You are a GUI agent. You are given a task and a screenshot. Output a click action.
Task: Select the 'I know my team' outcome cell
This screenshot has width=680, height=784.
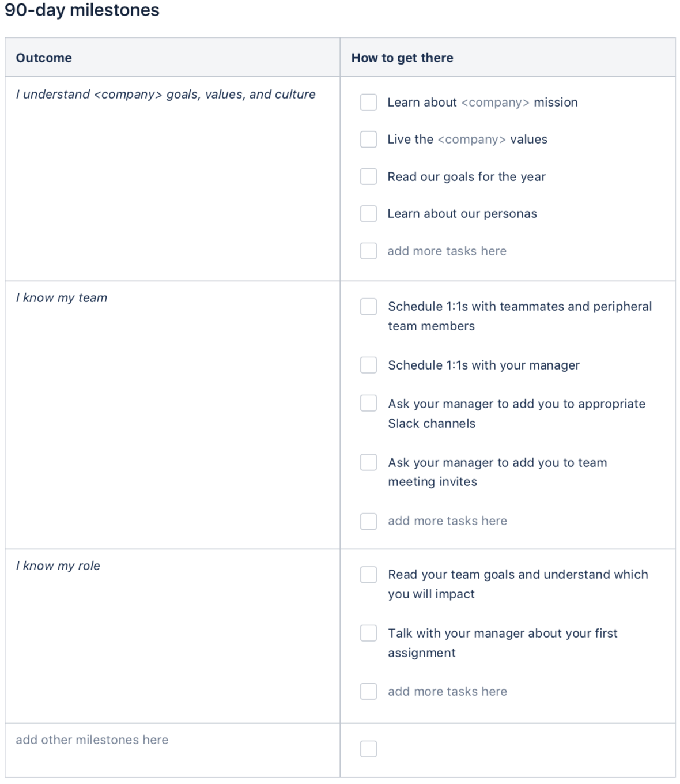coord(172,415)
